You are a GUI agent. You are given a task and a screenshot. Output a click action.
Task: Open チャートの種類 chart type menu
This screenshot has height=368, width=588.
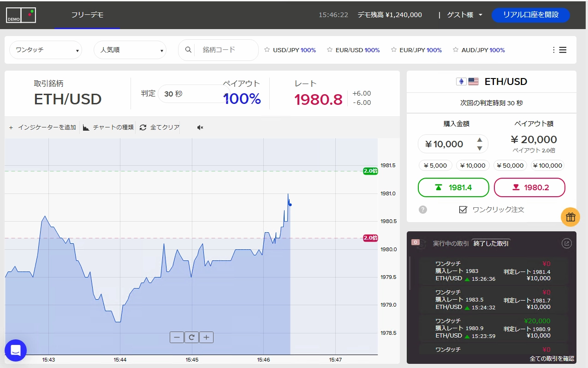pos(108,127)
